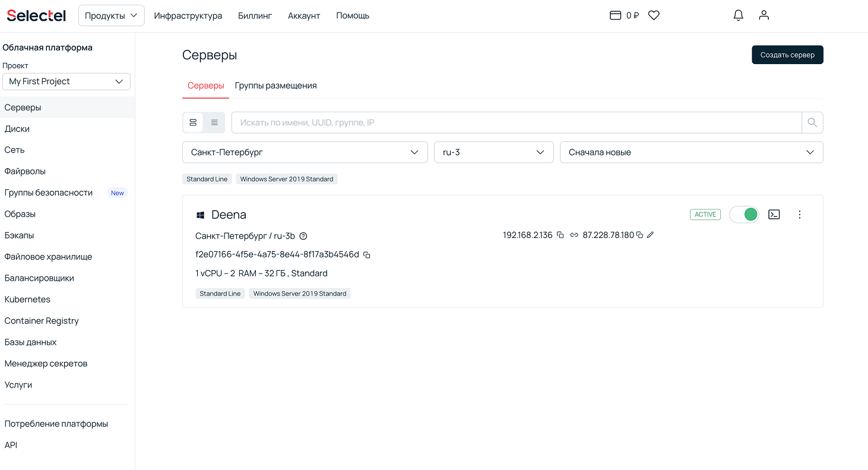Open the user profile icon
This screenshot has width=868, height=470.
tap(764, 15)
